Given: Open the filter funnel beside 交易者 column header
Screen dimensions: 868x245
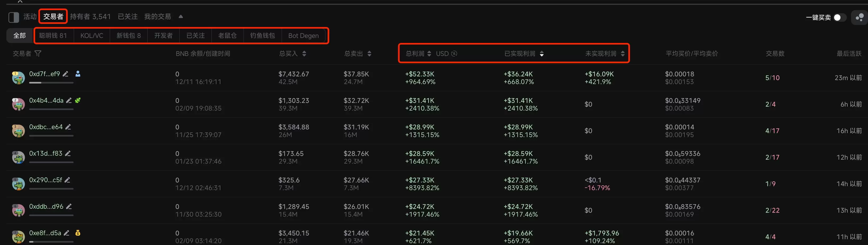Looking at the screenshot, I should (x=38, y=53).
